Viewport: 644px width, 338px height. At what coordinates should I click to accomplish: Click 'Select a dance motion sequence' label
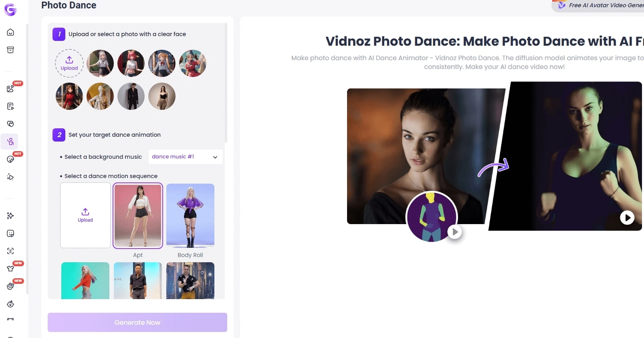111,176
